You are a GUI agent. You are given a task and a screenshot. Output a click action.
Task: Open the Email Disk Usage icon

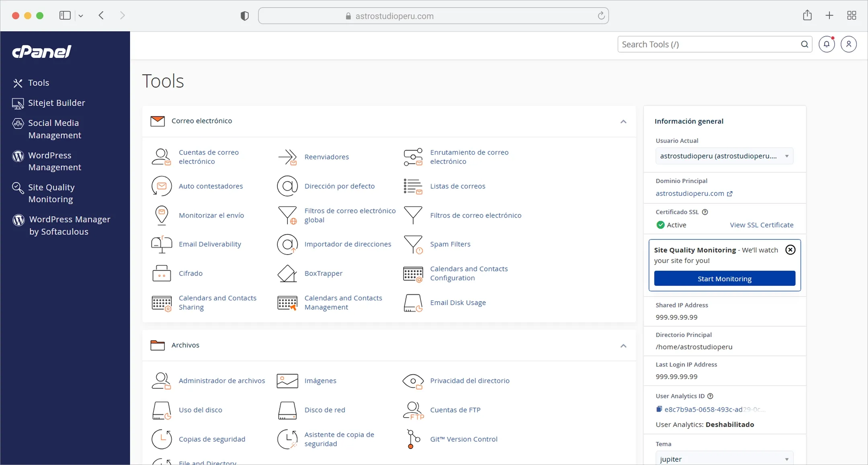click(x=413, y=303)
